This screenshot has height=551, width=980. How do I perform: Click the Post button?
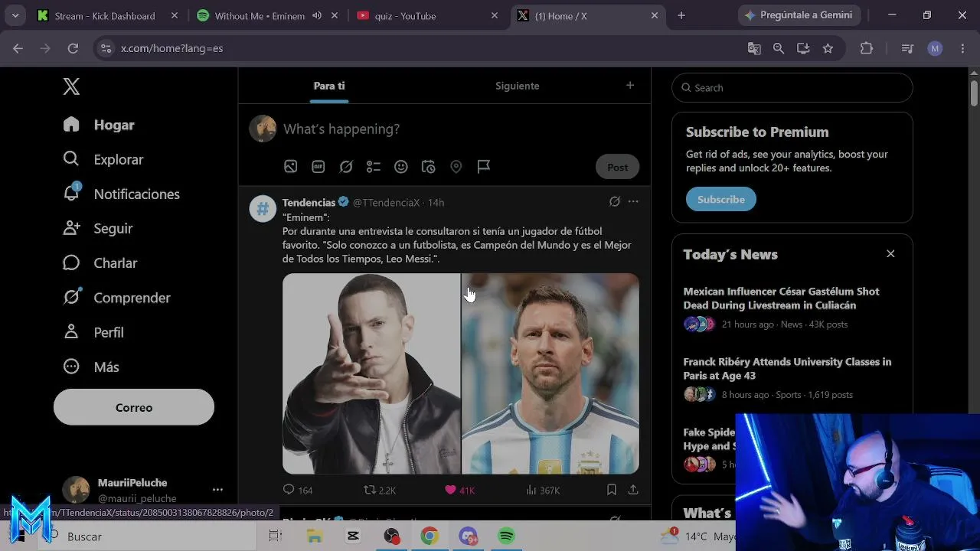coord(618,167)
